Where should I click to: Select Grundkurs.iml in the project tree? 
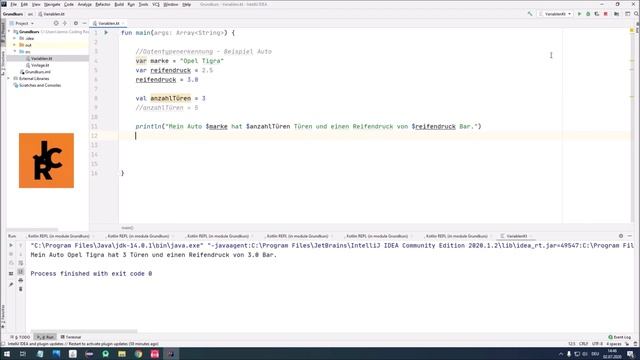click(37, 72)
